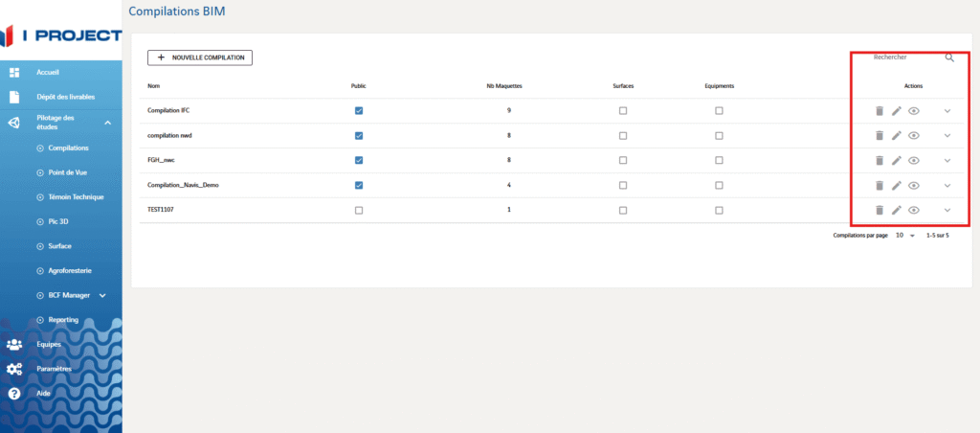Viewport: 980px width, 433px height.
Task: Delete the Compilation IFC row
Action: coord(879,111)
